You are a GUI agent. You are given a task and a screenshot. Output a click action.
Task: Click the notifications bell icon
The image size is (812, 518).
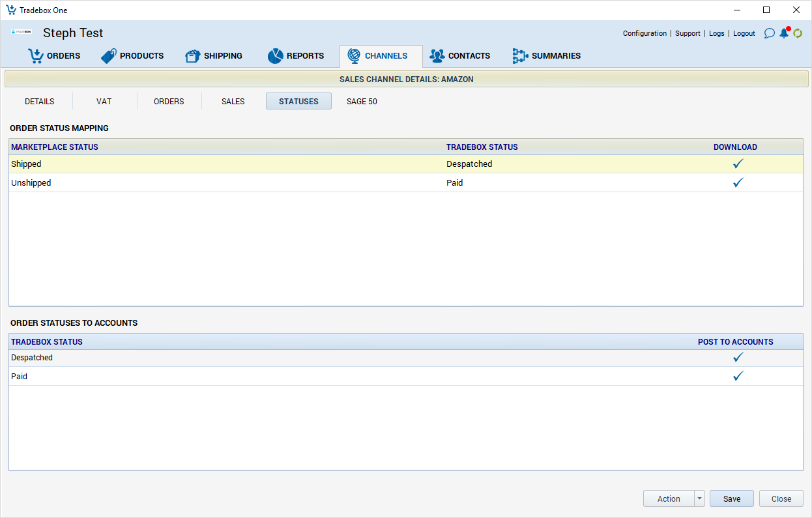point(784,33)
